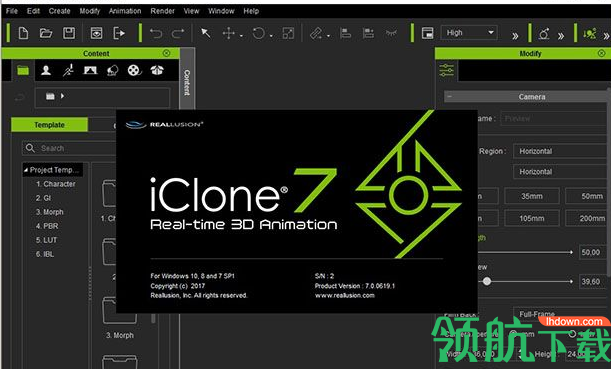
Task: Expand overflow chevron after camera icon
Action: [x=561, y=36]
